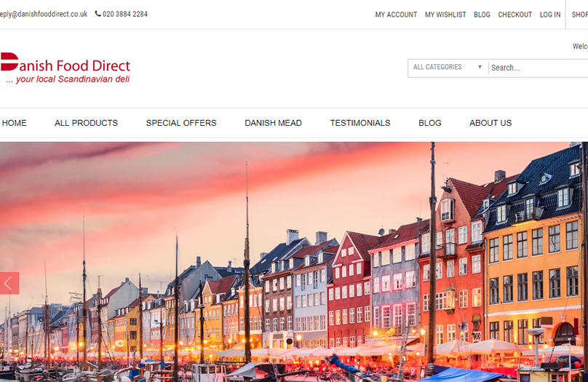Click the Shop link at top right
Image resolution: width=588 pixels, height=382 pixels.
tap(579, 15)
